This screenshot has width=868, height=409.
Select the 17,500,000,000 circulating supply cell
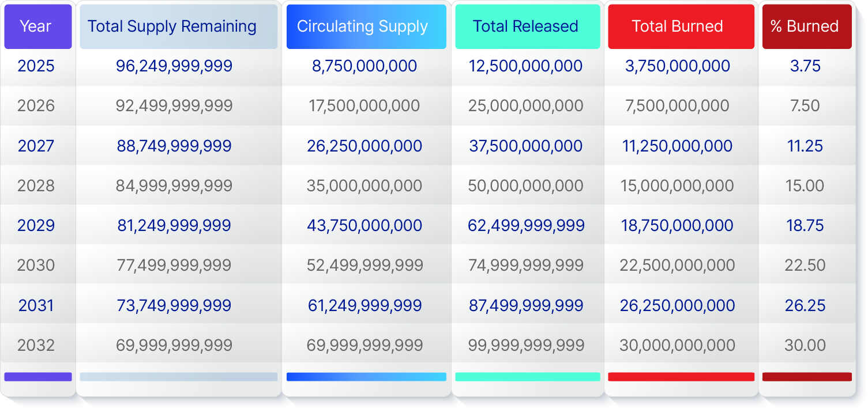(364, 106)
